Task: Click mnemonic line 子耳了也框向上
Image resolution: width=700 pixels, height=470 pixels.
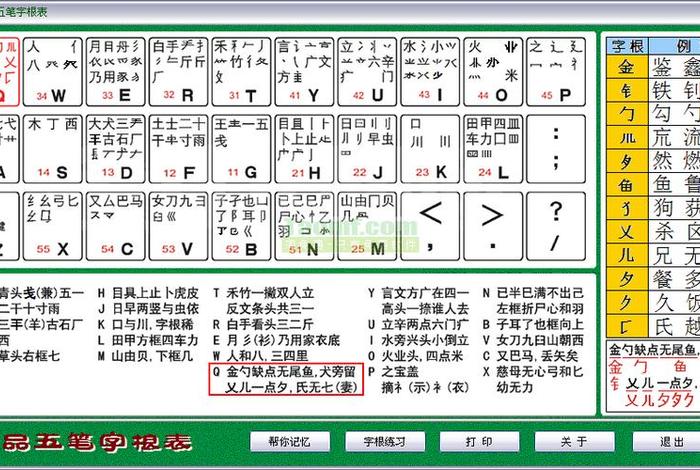Action: click(540, 324)
